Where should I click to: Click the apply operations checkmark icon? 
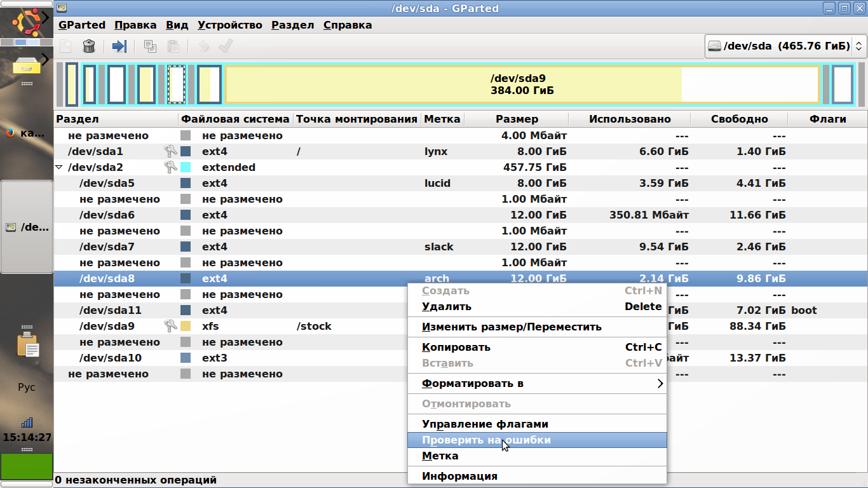coord(225,46)
